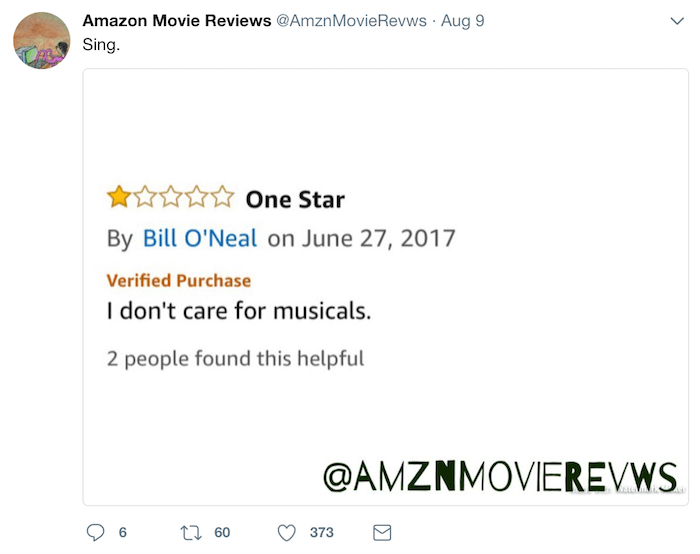Like the tweet with heart icon

pyautogui.click(x=287, y=533)
